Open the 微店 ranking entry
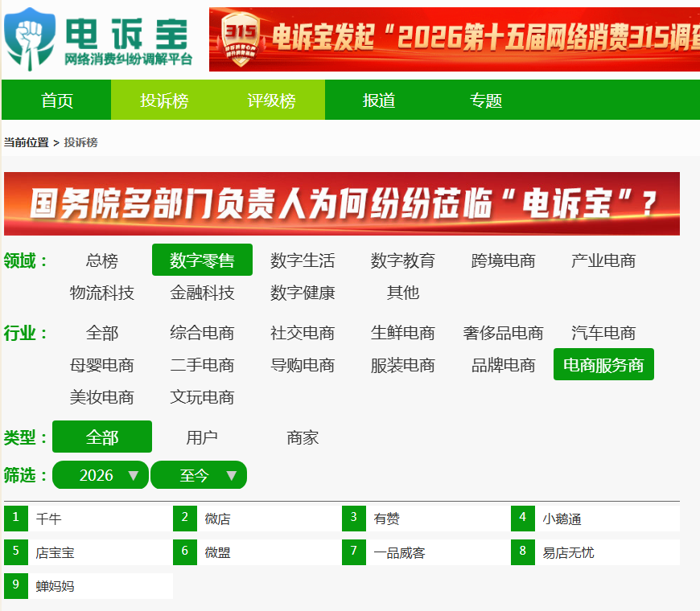The image size is (700, 611). [x=257, y=519]
